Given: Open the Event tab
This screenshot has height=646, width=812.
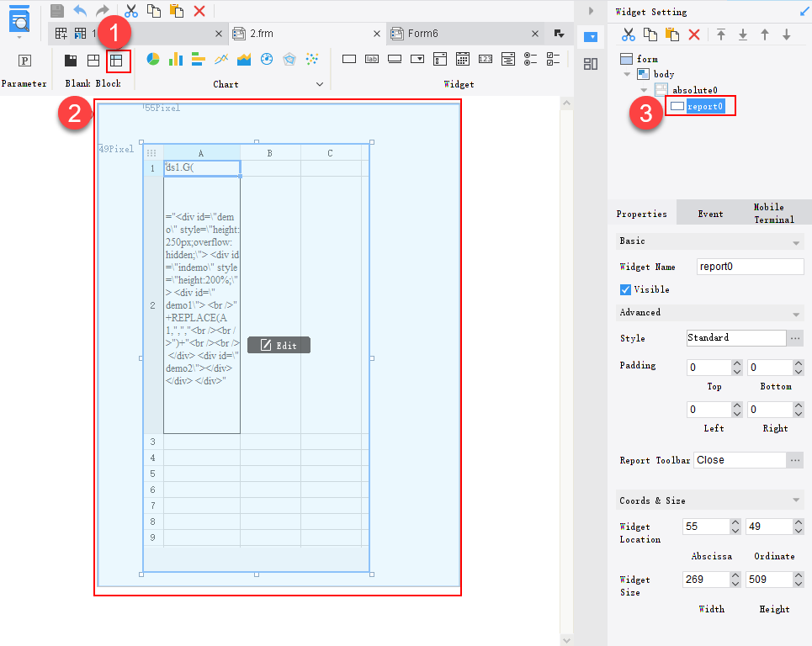Looking at the screenshot, I should click(x=710, y=213).
